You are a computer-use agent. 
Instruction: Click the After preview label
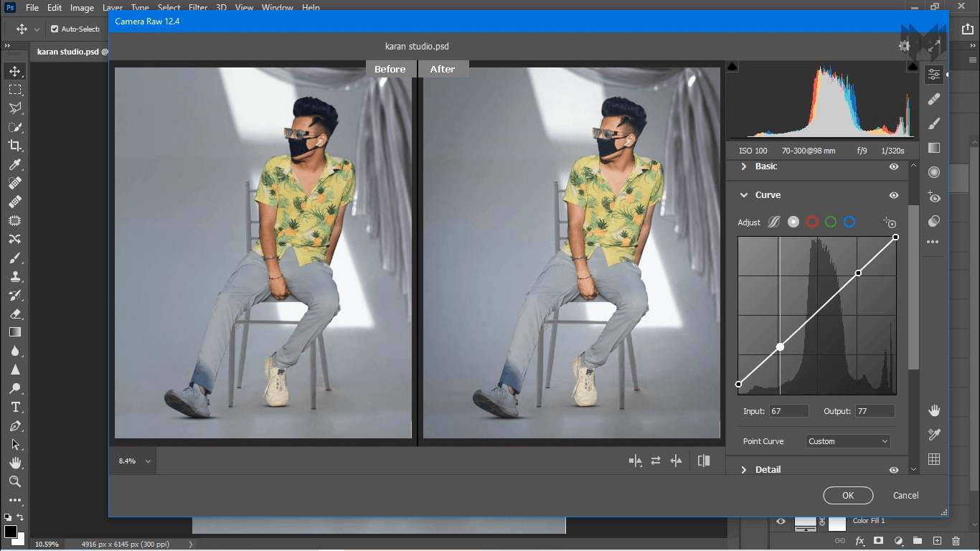click(x=443, y=69)
